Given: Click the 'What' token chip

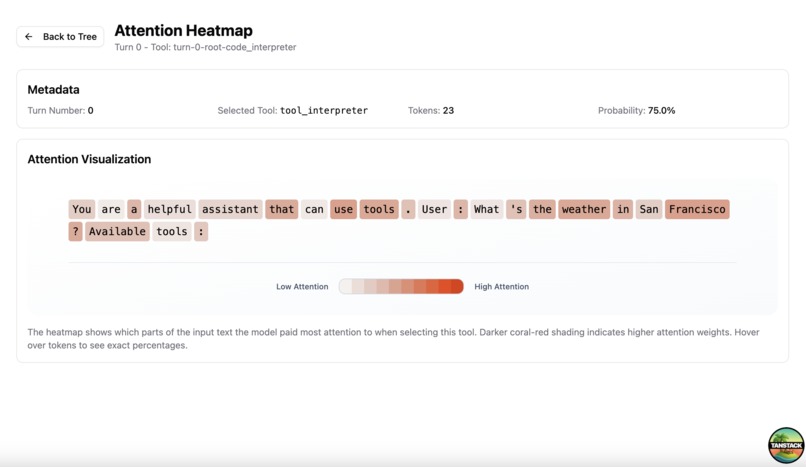Looking at the screenshot, I should click(x=486, y=209).
